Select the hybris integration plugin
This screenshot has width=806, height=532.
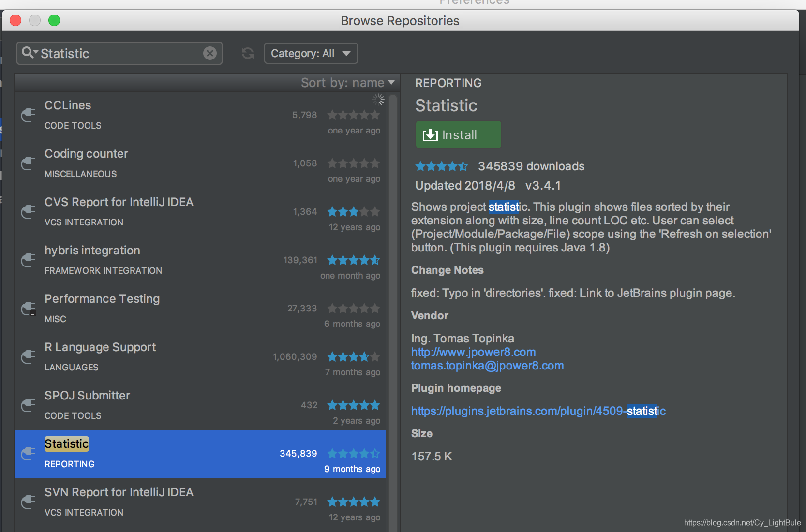click(x=200, y=260)
